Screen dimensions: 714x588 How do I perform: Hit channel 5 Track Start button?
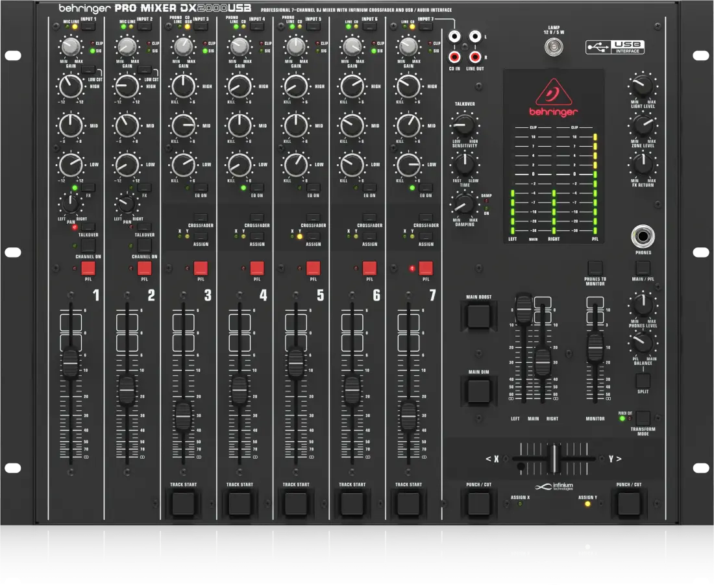click(x=295, y=503)
